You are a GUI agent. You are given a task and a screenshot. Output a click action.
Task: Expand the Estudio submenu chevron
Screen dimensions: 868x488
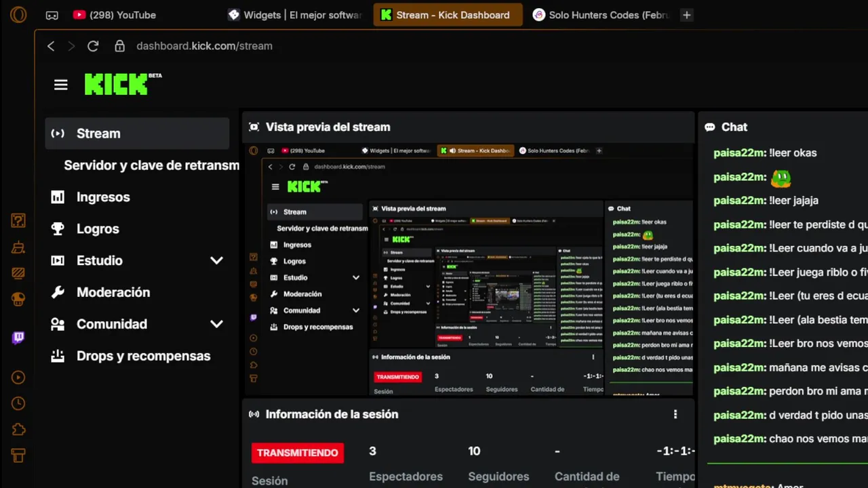(216, 260)
